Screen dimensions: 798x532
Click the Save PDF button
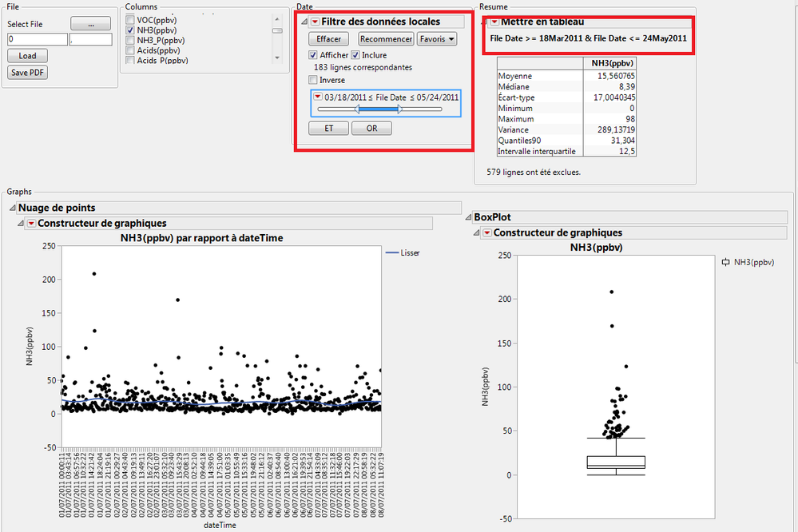[27, 73]
